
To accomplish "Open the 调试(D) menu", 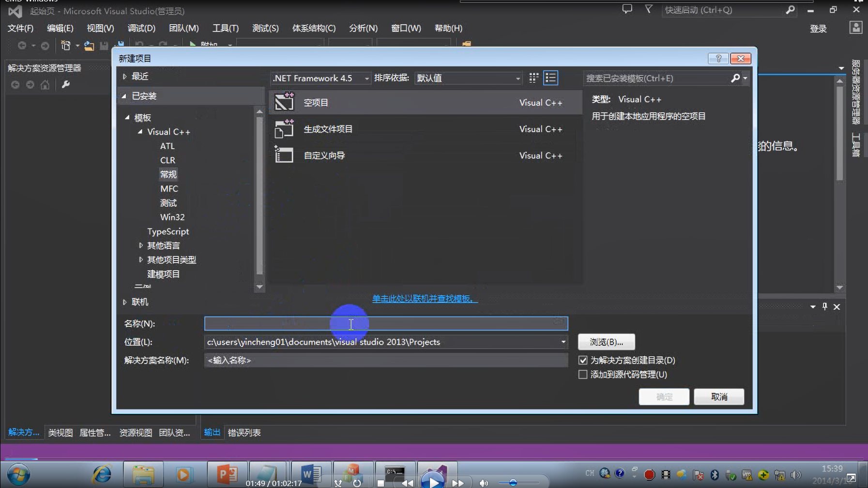I will click(141, 28).
